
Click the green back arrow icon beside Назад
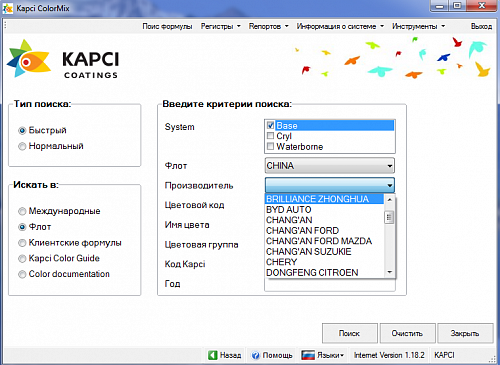(213, 355)
